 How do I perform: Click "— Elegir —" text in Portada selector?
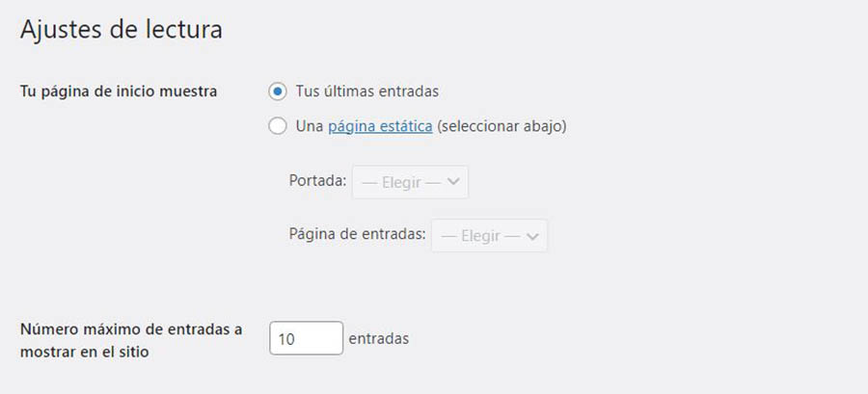point(401,181)
